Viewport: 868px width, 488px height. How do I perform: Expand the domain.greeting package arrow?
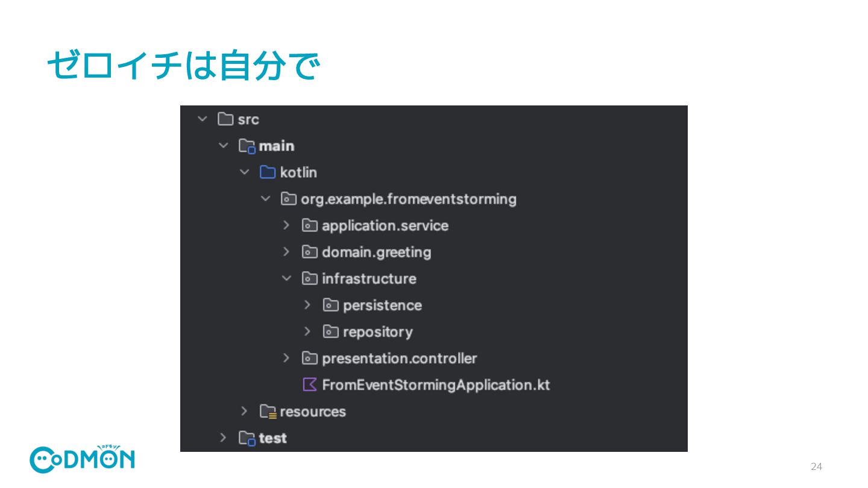pos(286,252)
